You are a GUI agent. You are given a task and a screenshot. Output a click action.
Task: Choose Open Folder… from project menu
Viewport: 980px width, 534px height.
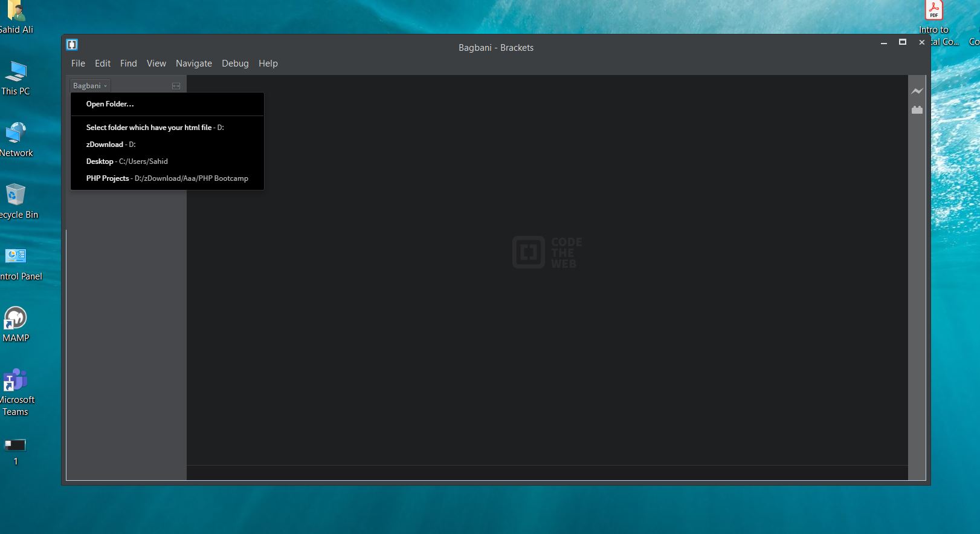[110, 104]
